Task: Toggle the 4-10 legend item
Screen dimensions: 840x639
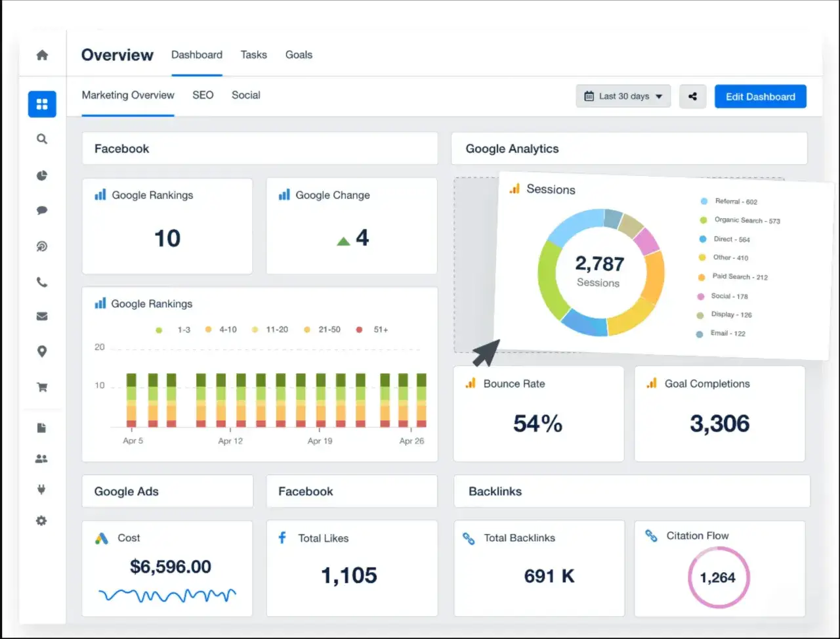Action: tap(221, 330)
